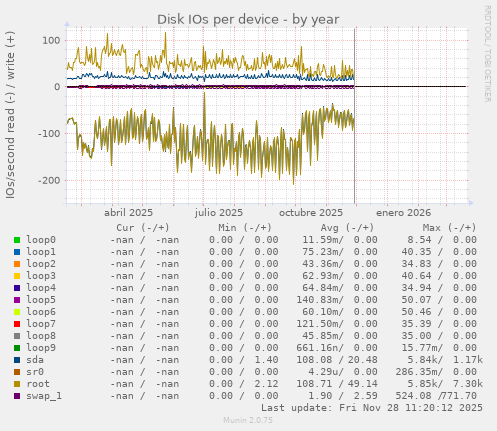This screenshot has height=431, width=497.
Task: Click the 'Disk IOs per device - by year' title
Action: [x=248, y=20]
